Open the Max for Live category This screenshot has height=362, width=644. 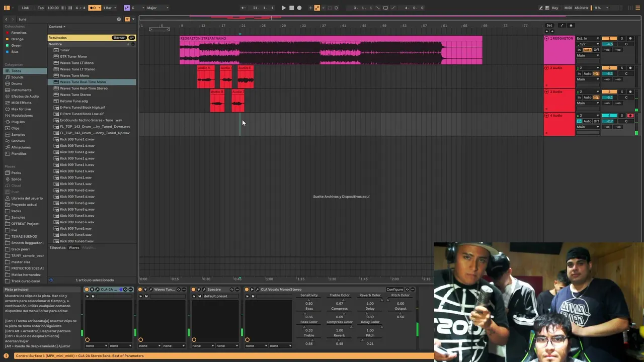pos(21,109)
